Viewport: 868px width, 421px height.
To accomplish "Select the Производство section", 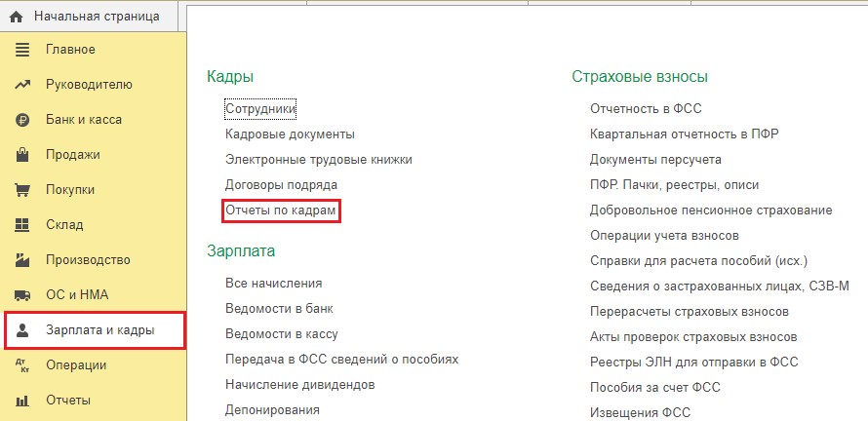I will 88,260.
